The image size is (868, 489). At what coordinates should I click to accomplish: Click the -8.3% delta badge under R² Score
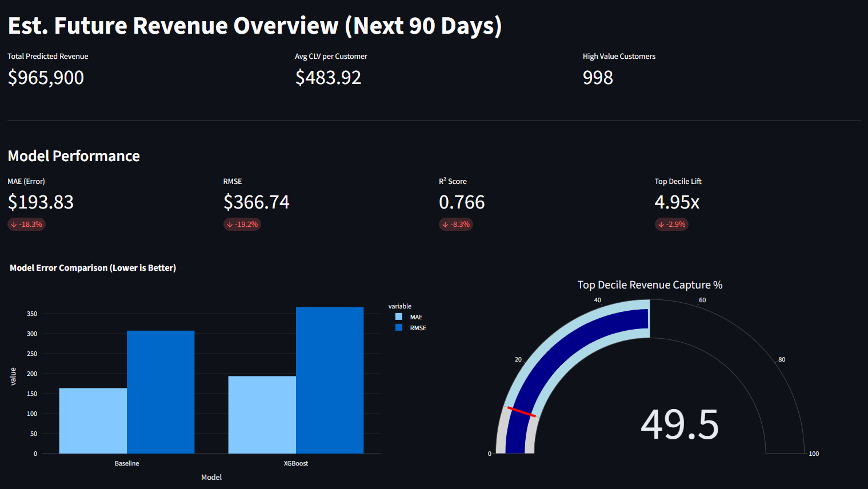[x=456, y=224]
